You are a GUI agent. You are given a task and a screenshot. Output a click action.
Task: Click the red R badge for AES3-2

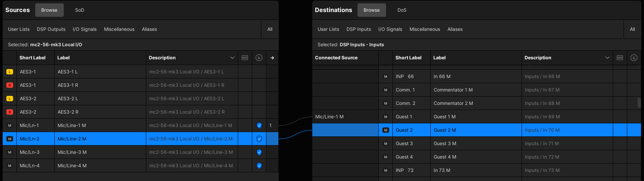click(10, 112)
